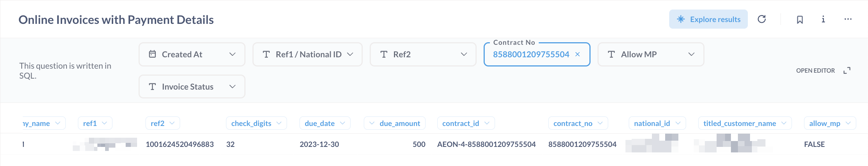
Task: Click the snowflake icon in Explore results
Action: pyautogui.click(x=681, y=19)
